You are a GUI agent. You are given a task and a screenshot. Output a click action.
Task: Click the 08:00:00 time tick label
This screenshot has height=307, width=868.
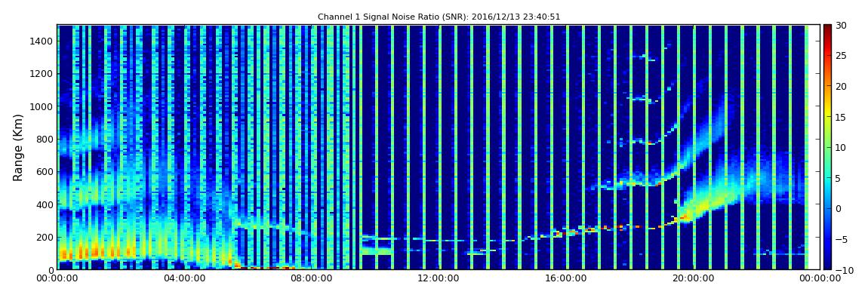[x=310, y=279]
